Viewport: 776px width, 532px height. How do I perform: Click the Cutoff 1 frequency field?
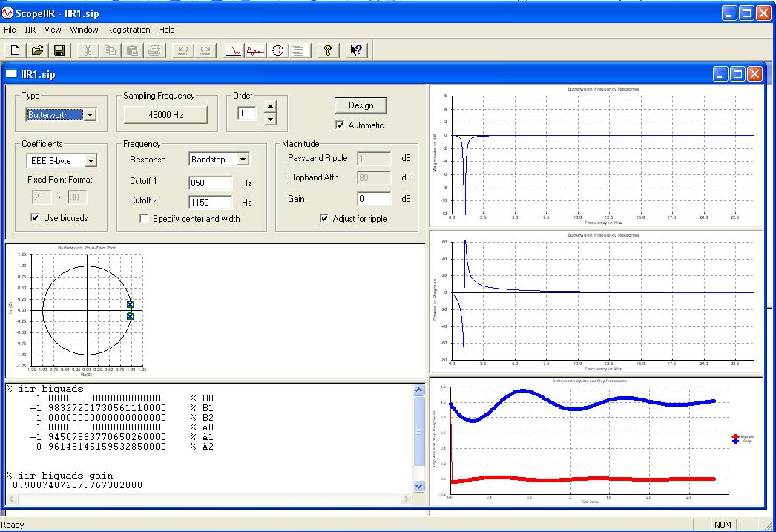click(211, 183)
